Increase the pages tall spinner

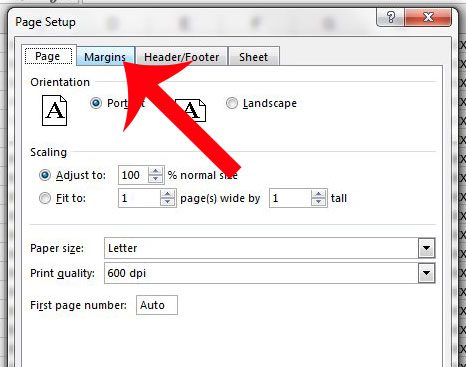pyautogui.click(x=319, y=194)
